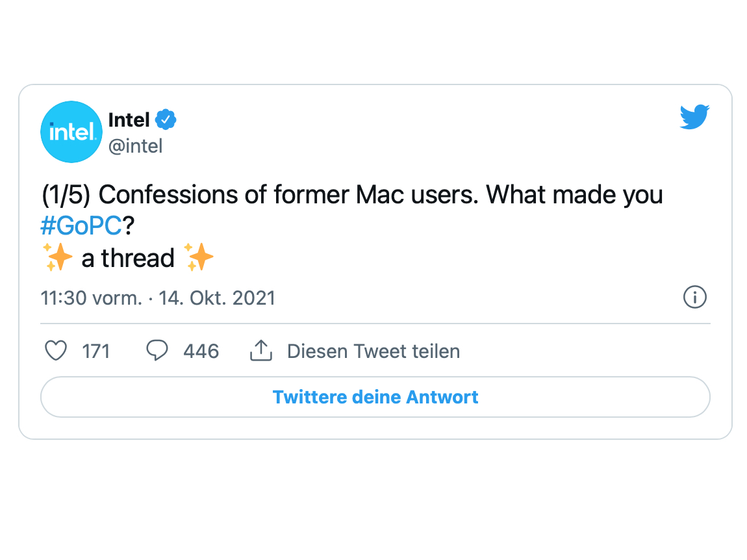Click the tweet timestamp 14. Okt. 2021

click(218, 298)
